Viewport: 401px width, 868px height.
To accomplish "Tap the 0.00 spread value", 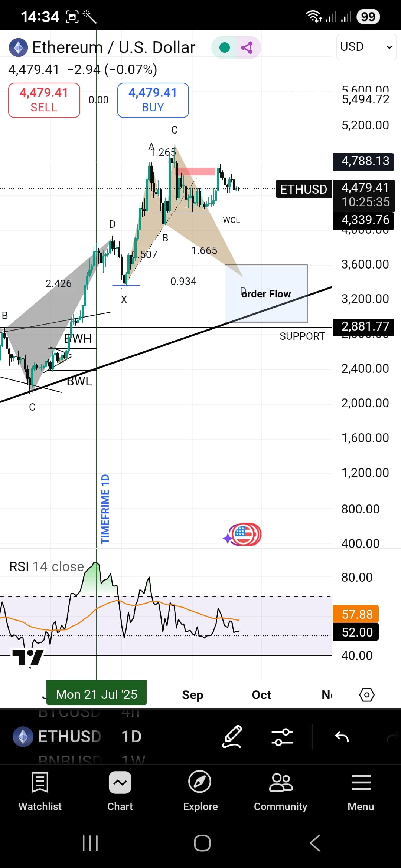I will (x=98, y=100).
